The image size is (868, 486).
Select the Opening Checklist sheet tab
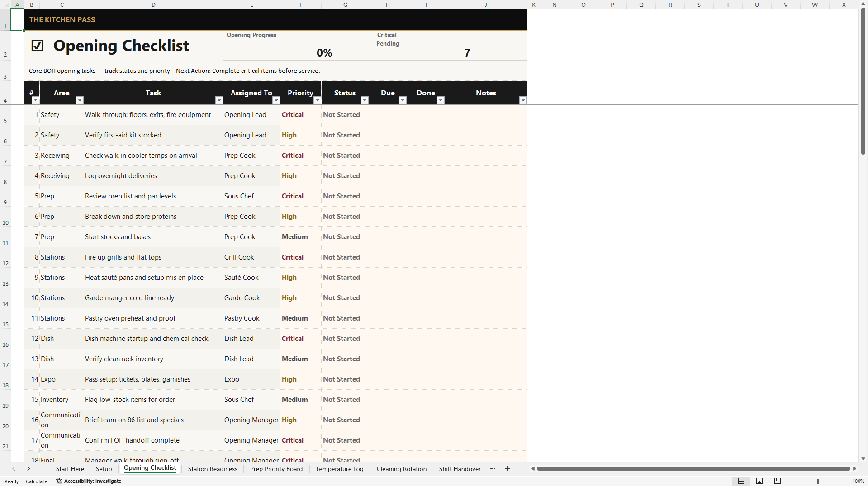click(150, 468)
